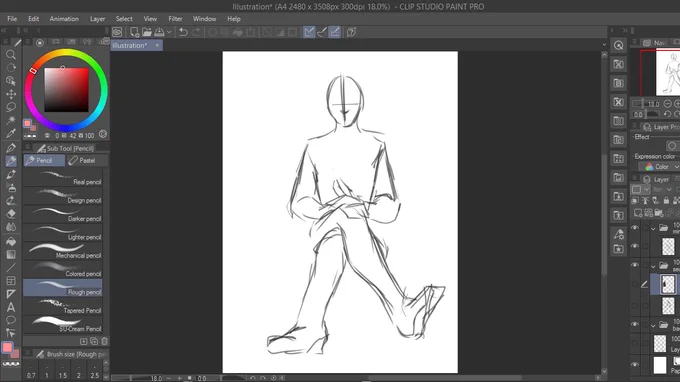This screenshot has height=382, width=680.
Task: Choose the Real pencil brush
Action: click(x=63, y=178)
